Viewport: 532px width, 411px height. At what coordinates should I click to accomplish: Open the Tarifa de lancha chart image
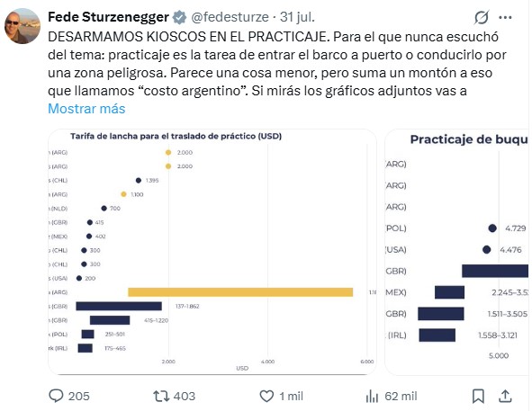(x=212, y=252)
